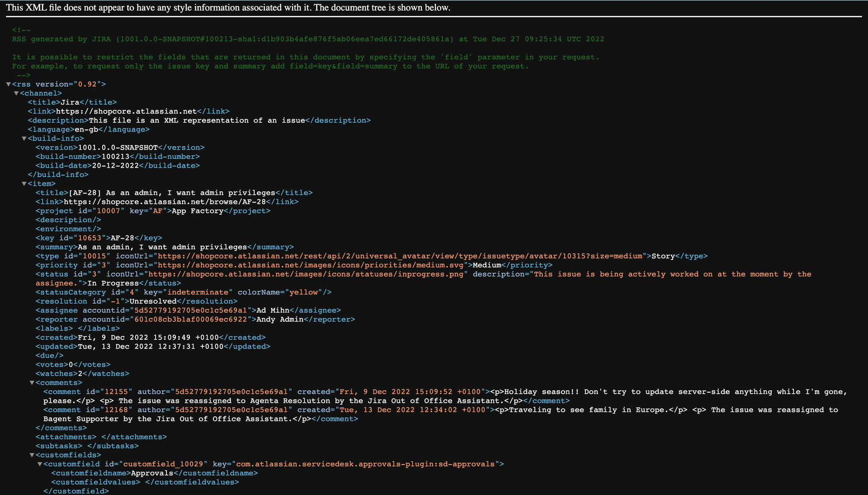
Task: Click assignee name Ad Mihn
Action: [273, 310]
